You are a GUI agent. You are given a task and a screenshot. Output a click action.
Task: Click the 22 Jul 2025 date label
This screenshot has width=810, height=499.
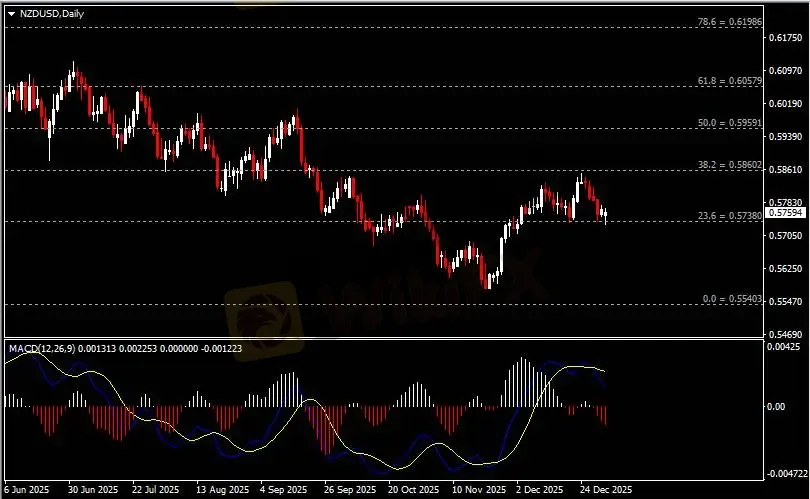point(155,489)
